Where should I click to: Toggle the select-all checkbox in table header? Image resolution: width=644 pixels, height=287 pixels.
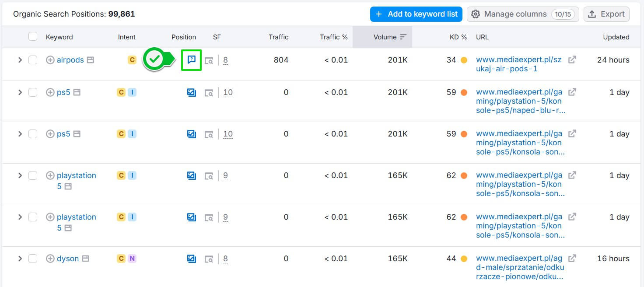coord(33,36)
